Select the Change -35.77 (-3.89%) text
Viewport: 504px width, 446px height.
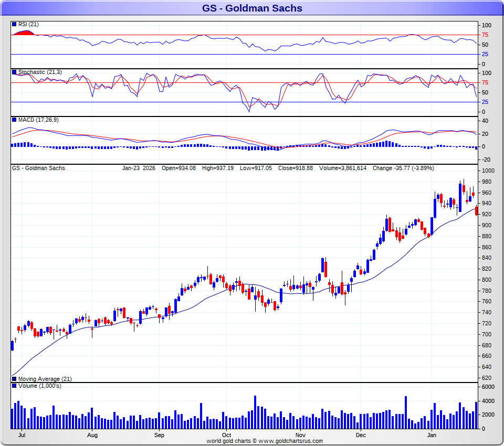(x=403, y=168)
